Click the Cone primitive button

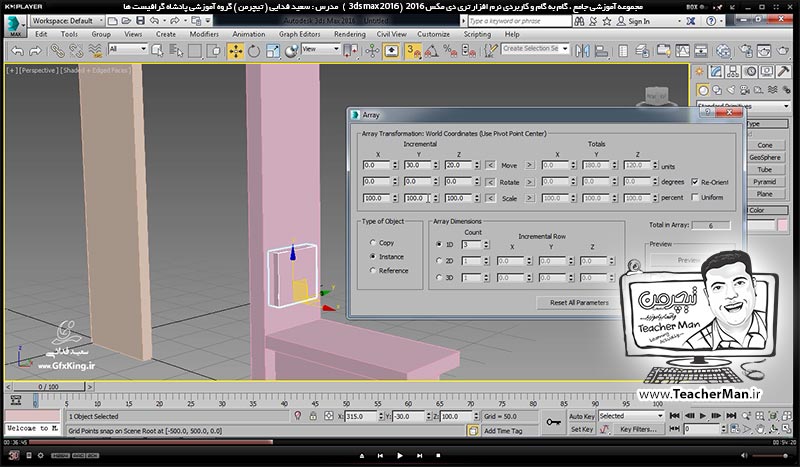click(x=764, y=145)
